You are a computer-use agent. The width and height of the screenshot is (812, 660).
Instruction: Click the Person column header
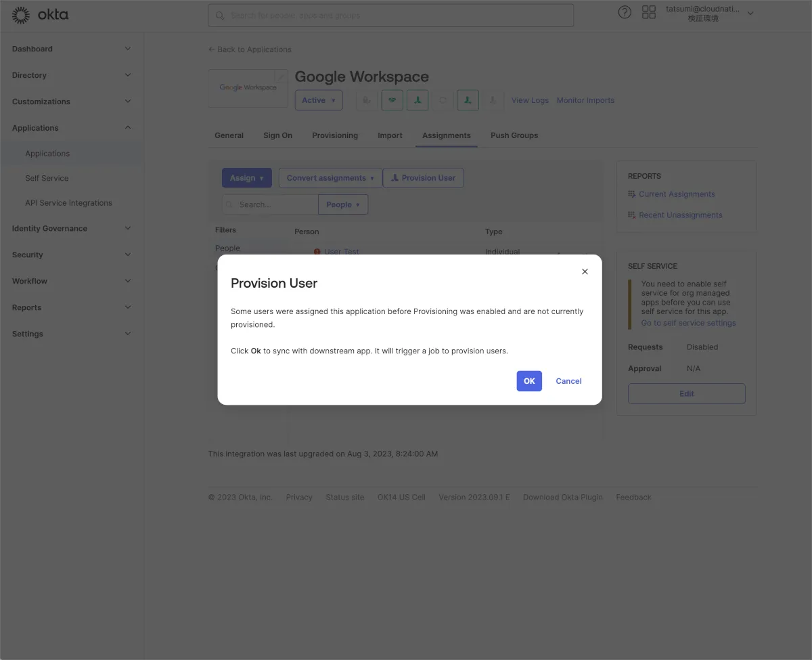(307, 232)
